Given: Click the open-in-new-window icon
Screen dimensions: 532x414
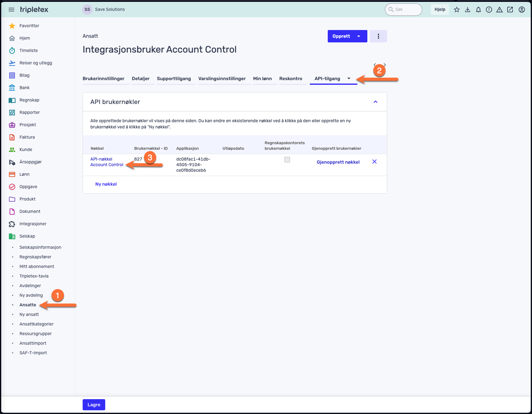Looking at the screenshot, I should (x=510, y=10).
